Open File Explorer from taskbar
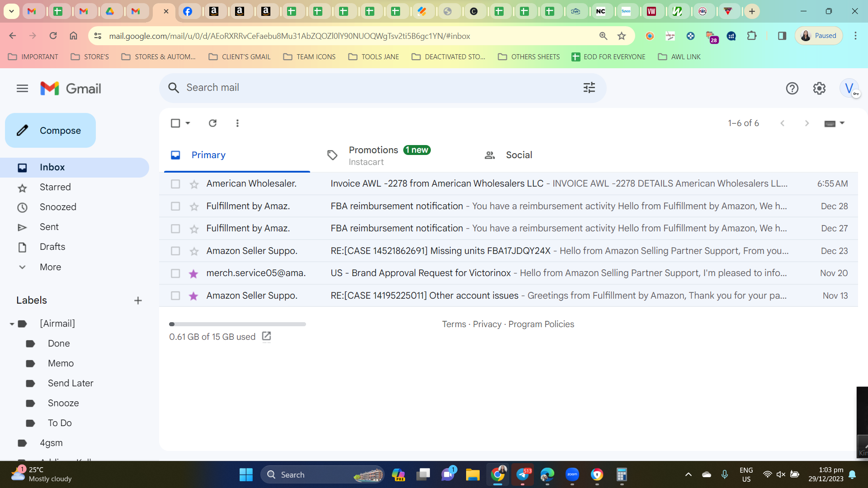The image size is (868, 488). [472, 475]
